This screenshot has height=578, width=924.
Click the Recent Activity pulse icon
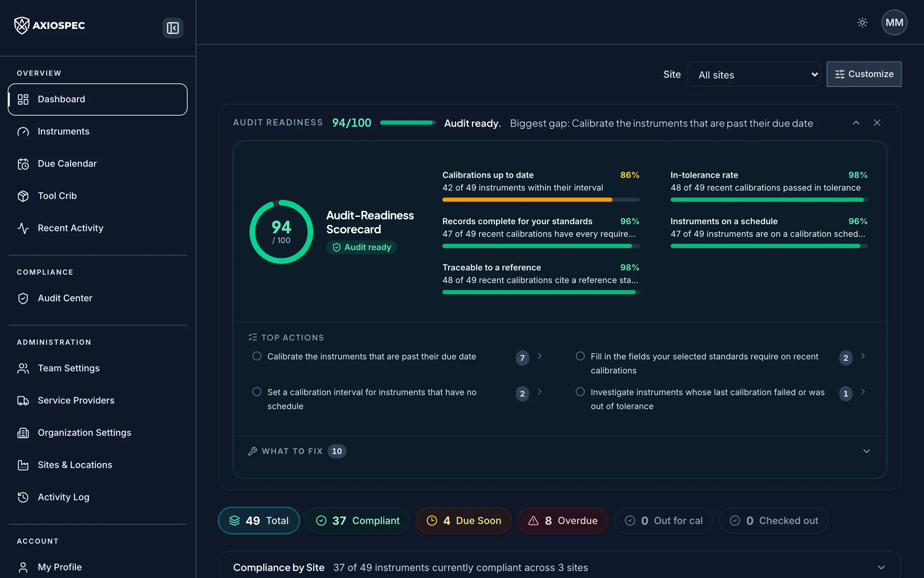23,228
